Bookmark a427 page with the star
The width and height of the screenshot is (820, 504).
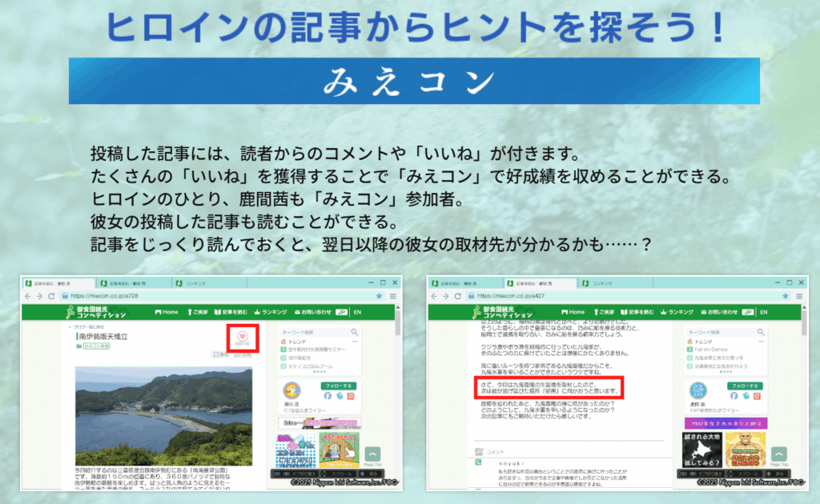pos(786,296)
